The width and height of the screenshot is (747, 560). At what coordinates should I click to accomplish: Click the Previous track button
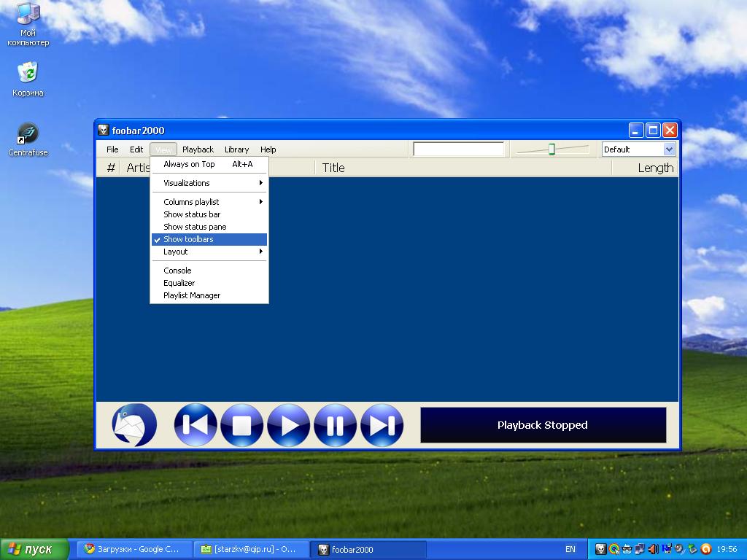pos(196,425)
